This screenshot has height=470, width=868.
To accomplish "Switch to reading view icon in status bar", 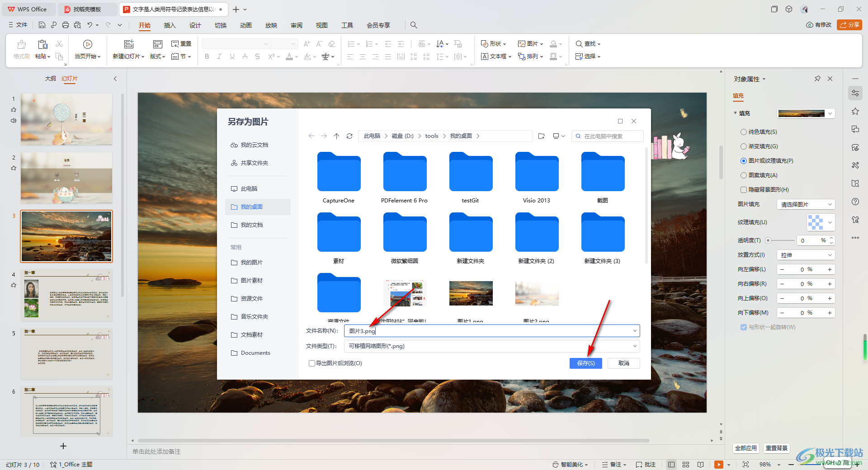I will [700, 465].
